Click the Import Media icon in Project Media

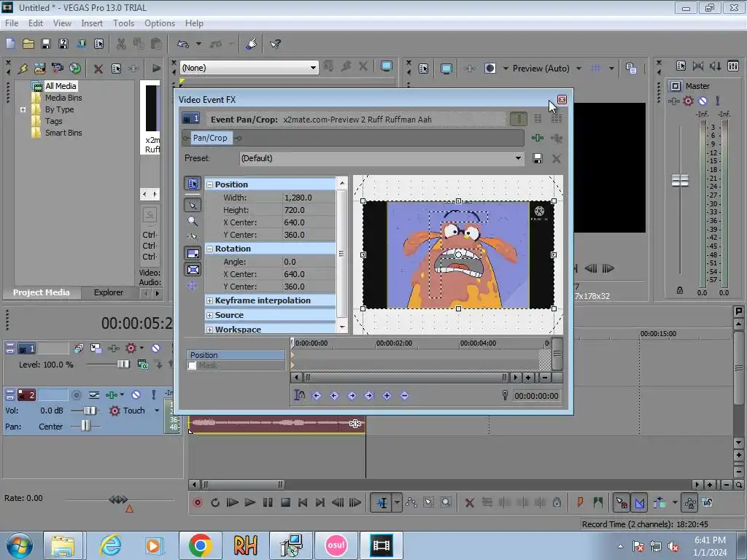pyautogui.click(x=40, y=68)
